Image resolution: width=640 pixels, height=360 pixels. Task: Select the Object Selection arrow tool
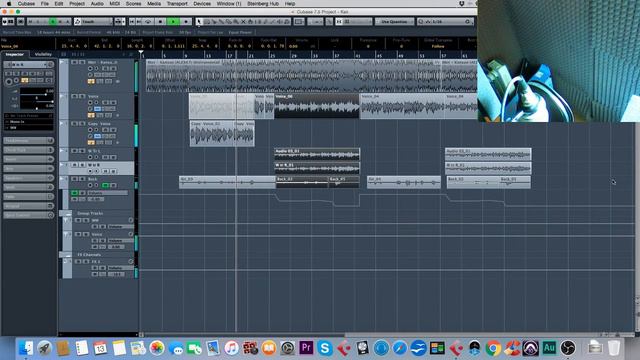199,21
